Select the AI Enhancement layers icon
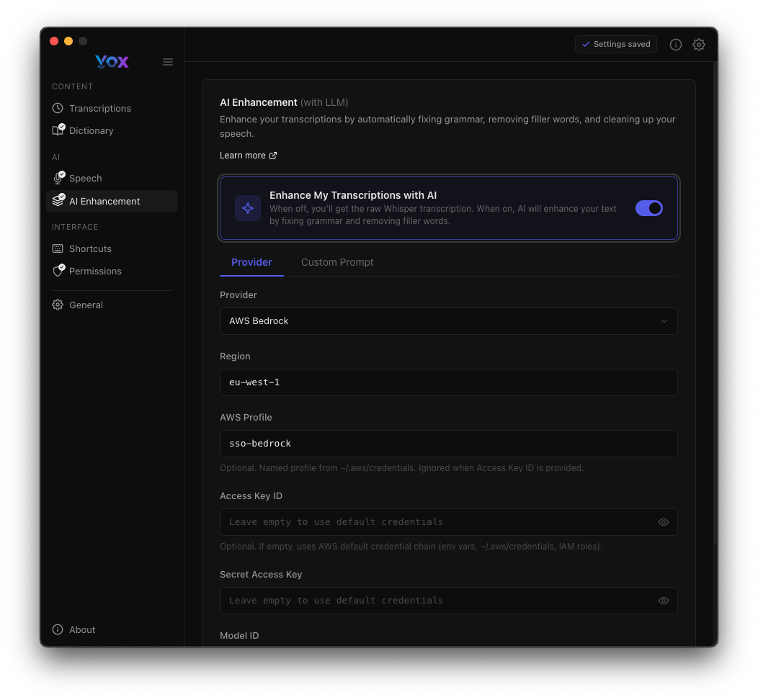 point(58,201)
